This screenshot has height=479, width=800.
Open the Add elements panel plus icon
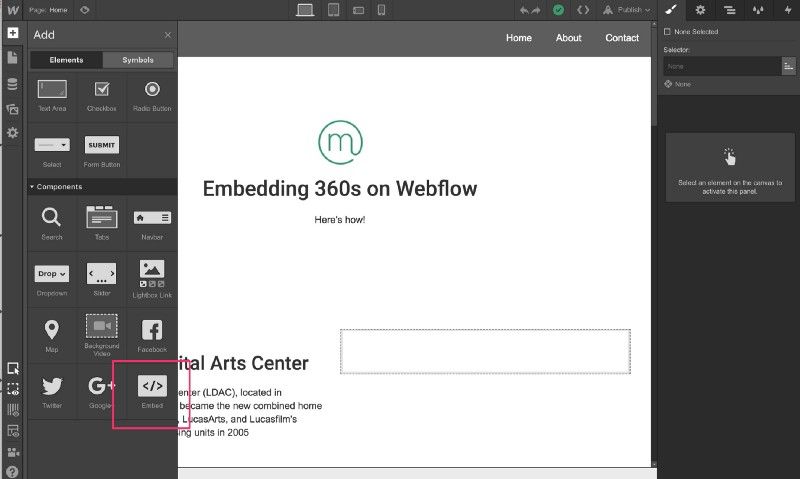click(13, 33)
